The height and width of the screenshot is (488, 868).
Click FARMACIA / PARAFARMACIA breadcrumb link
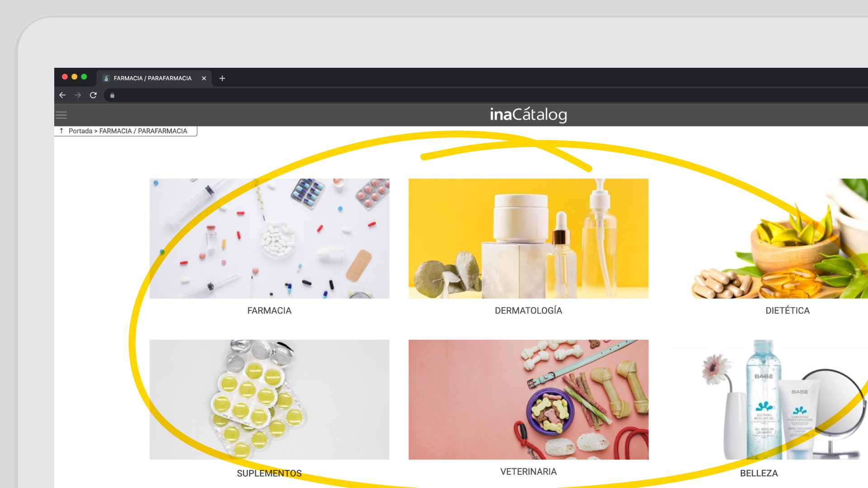click(143, 131)
